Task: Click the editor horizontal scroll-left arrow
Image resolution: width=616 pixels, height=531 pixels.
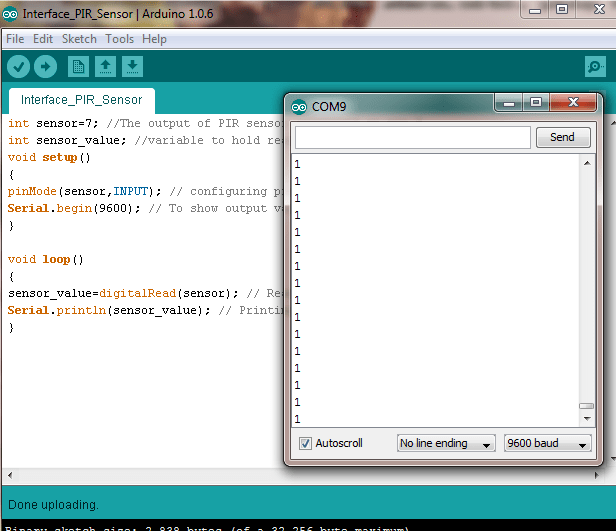Action: click(10, 475)
